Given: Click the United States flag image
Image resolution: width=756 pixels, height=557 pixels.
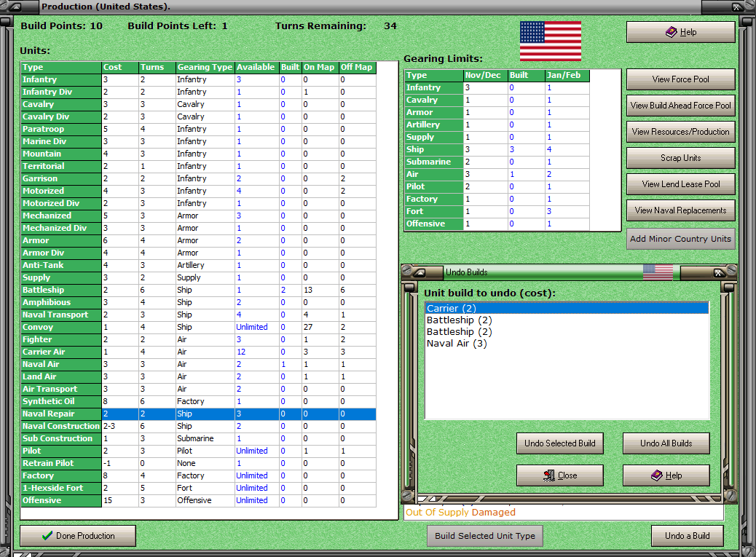Looking at the screenshot, I should point(550,41).
